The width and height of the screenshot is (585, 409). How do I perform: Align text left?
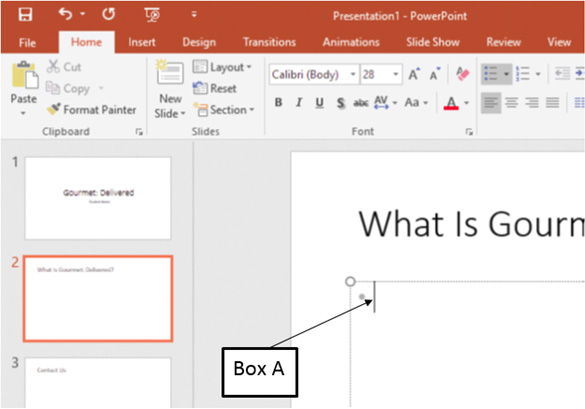[491, 102]
